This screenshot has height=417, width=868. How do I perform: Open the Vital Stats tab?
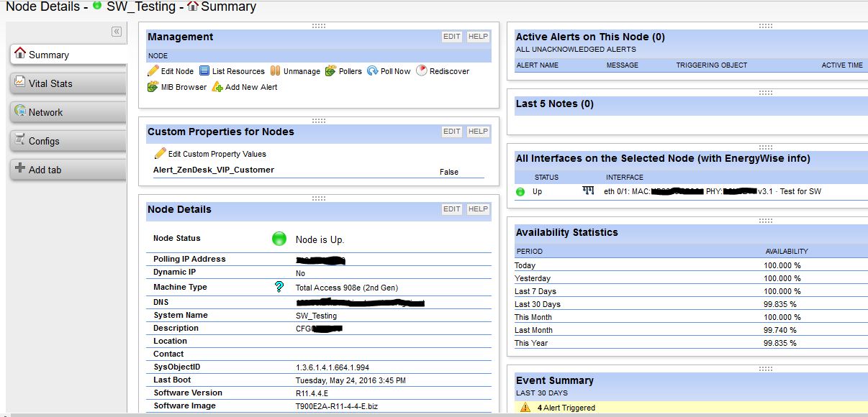tap(68, 83)
